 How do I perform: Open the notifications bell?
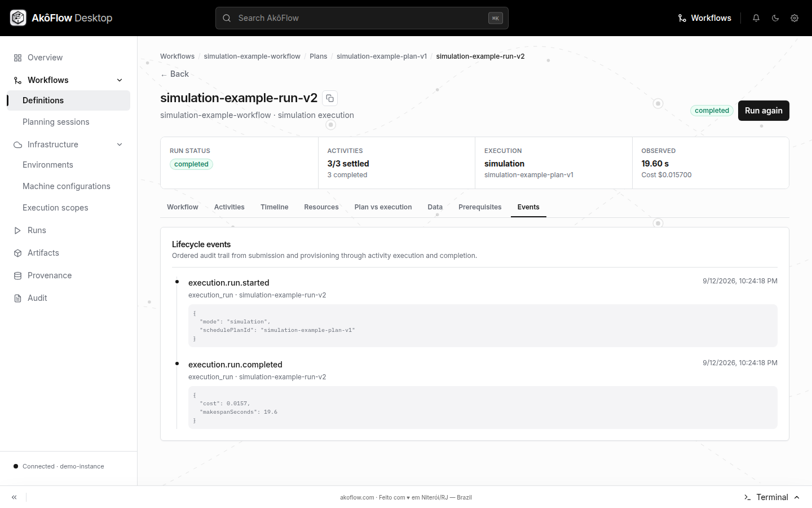pyautogui.click(x=756, y=18)
